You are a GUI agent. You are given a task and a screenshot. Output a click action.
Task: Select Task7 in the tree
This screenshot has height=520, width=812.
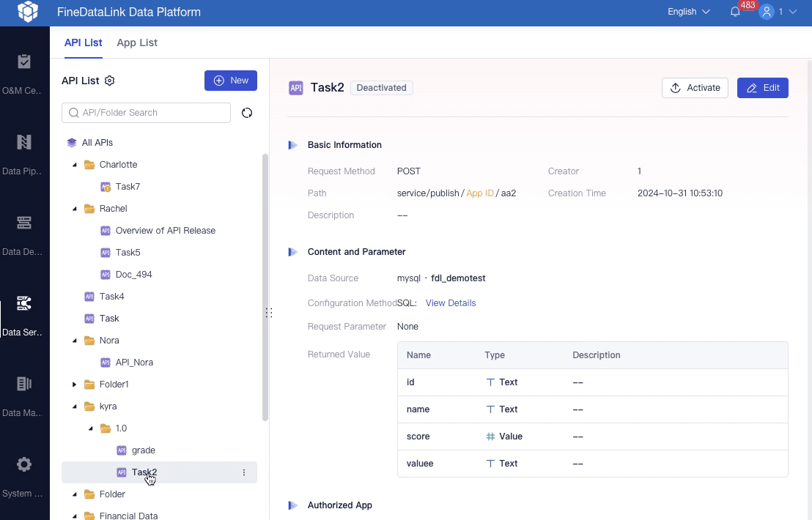128,187
